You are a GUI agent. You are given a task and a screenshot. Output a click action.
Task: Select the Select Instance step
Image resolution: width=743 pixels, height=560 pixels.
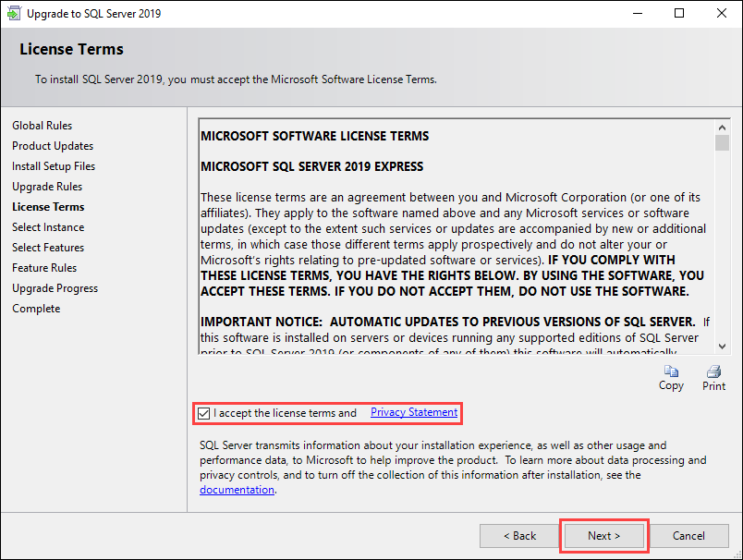pos(48,227)
